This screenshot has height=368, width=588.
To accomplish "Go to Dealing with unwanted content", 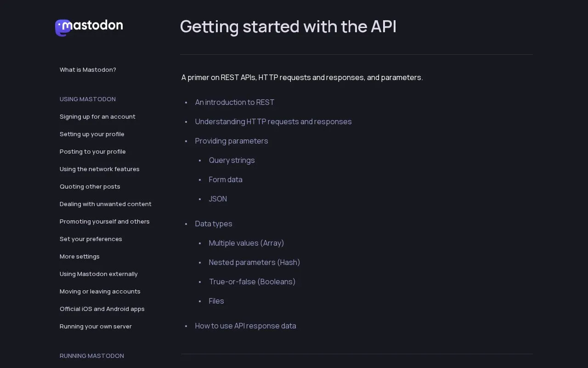I will [106, 204].
